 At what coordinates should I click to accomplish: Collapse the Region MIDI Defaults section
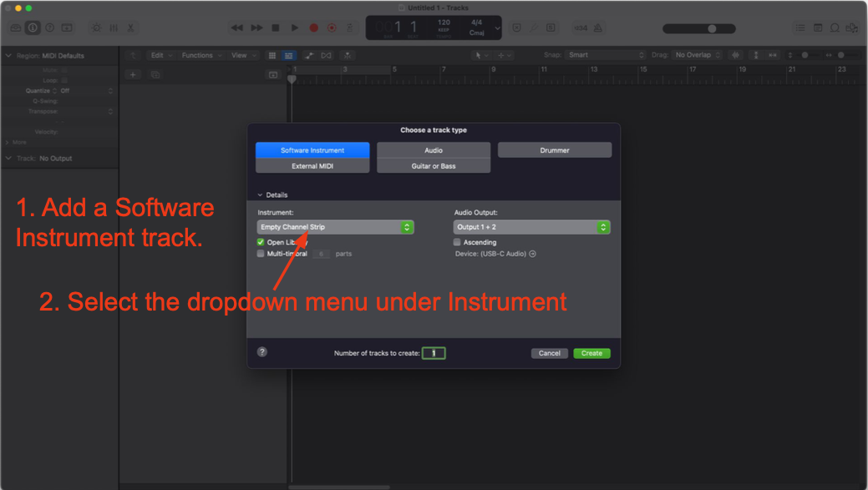(x=8, y=56)
